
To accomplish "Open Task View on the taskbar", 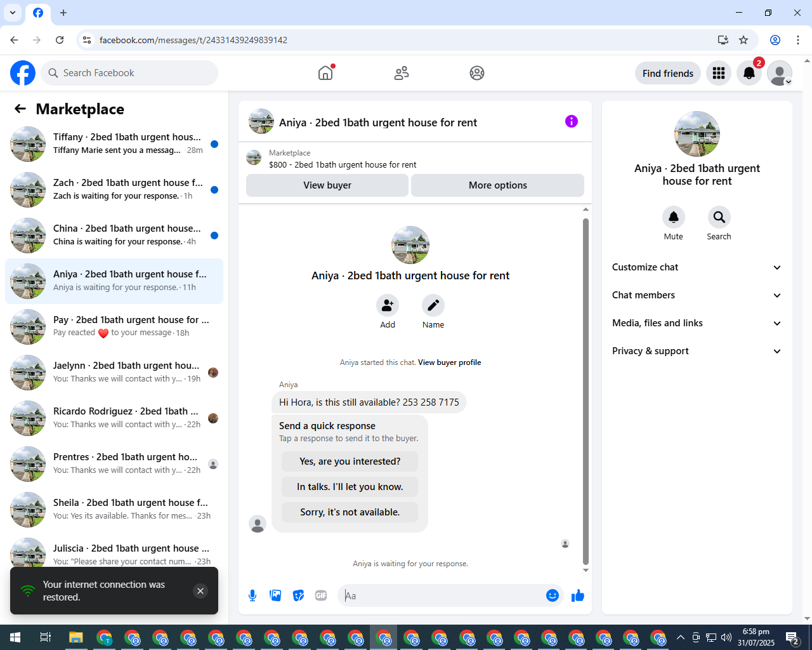I will pos(46,637).
